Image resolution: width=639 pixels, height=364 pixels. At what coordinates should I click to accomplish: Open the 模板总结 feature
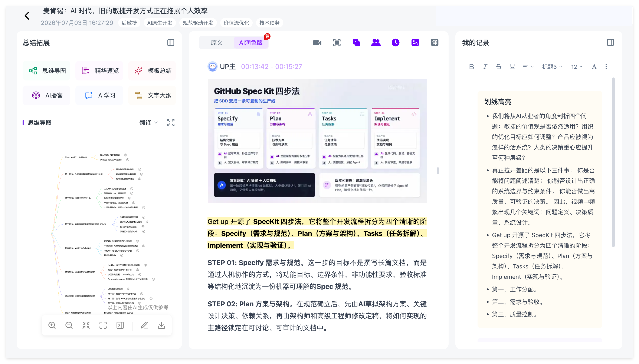[152, 71]
